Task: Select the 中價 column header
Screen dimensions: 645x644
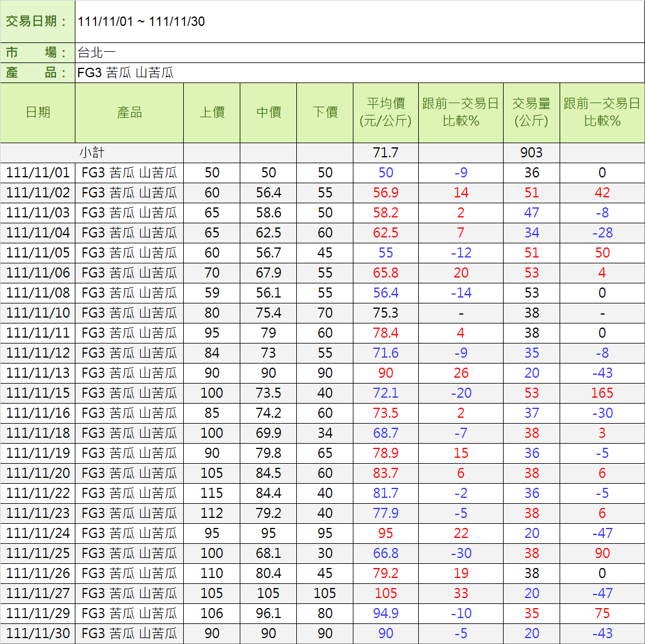Action: 268,113
